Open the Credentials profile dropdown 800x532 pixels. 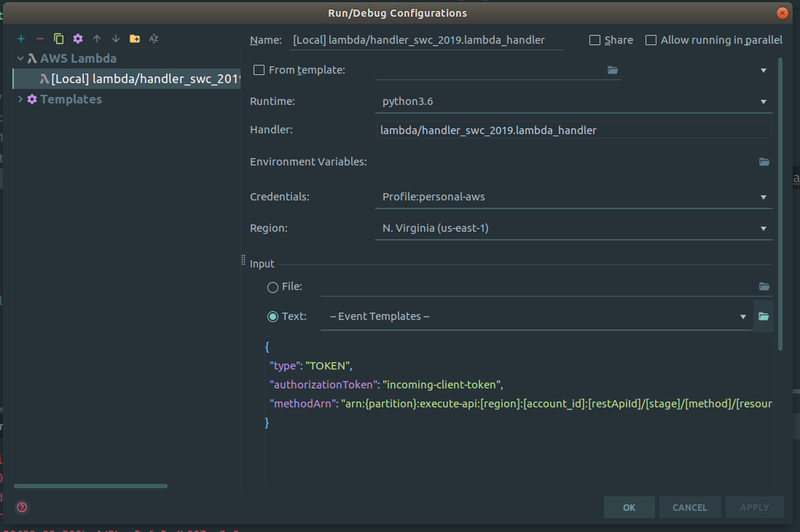point(573,197)
